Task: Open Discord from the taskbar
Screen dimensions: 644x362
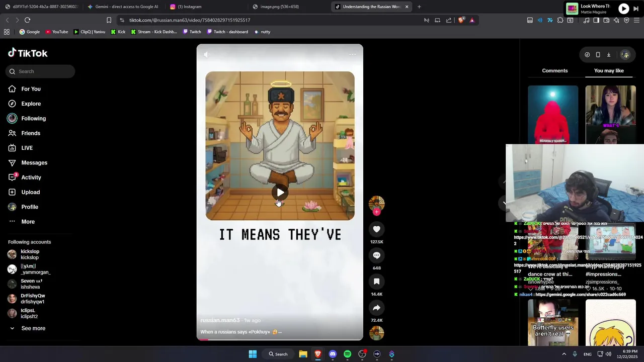Action: click(333, 354)
